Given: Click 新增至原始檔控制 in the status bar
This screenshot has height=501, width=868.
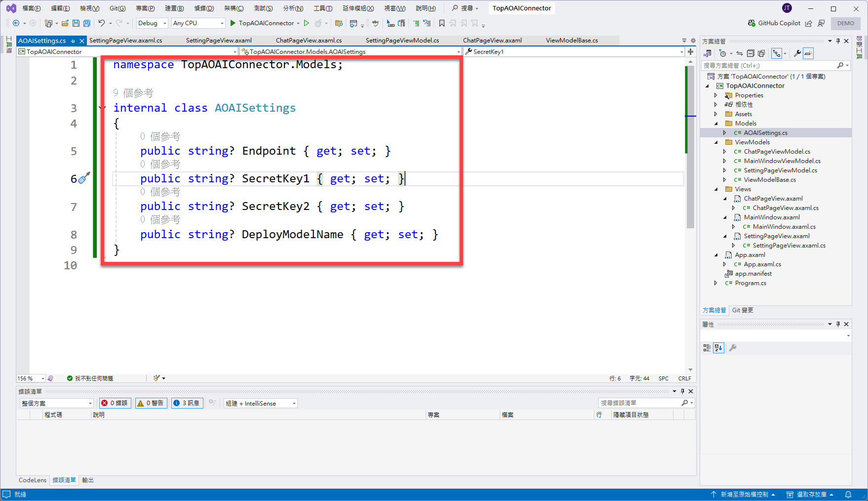Looking at the screenshot, I should click(x=744, y=495).
